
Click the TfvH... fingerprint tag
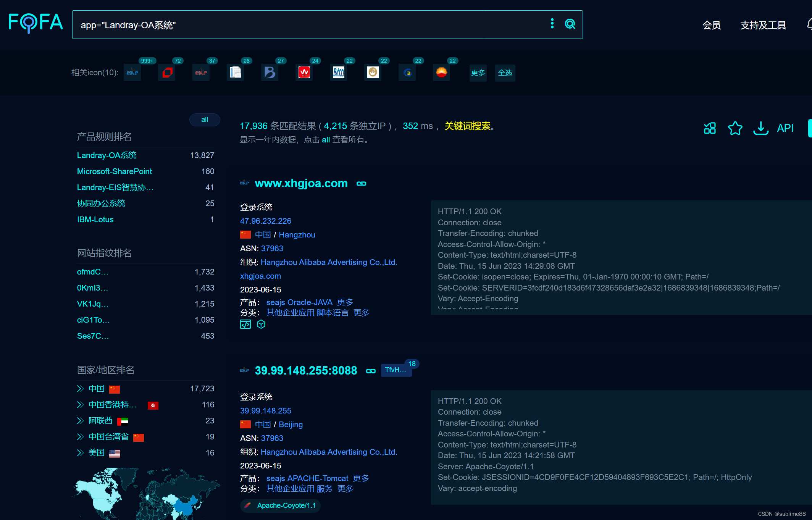tap(396, 370)
